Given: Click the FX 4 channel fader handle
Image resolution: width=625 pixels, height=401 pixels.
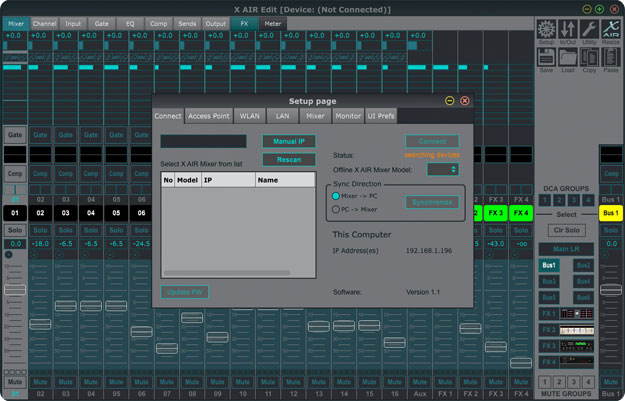Looking at the screenshot, I should (x=521, y=363).
